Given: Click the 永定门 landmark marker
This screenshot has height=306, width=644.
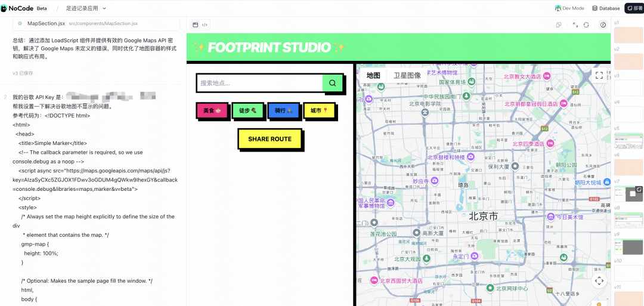Looking at the screenshot, I should (475, 256).
